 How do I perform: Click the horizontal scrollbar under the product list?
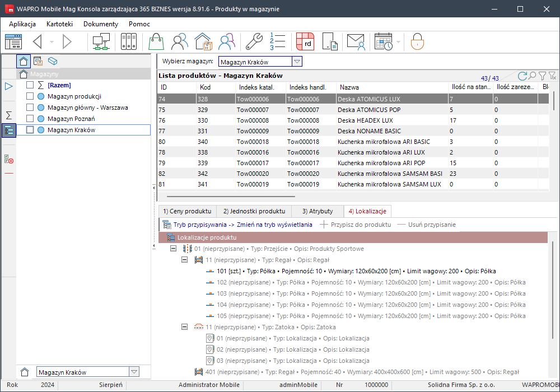[x=231, y=197]
